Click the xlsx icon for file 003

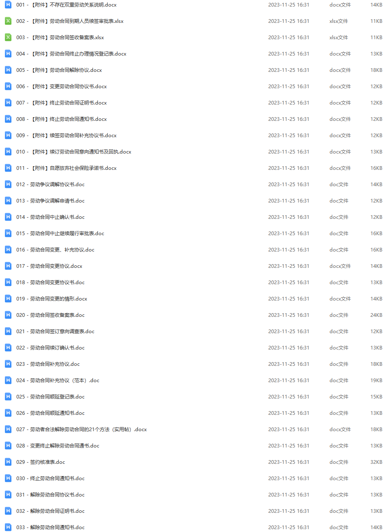[8, 37]
